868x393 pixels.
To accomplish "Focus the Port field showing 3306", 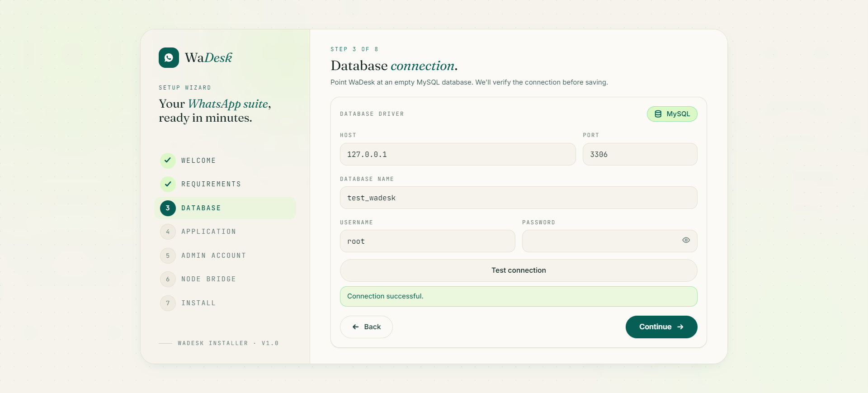I will [x=640, y=154].
